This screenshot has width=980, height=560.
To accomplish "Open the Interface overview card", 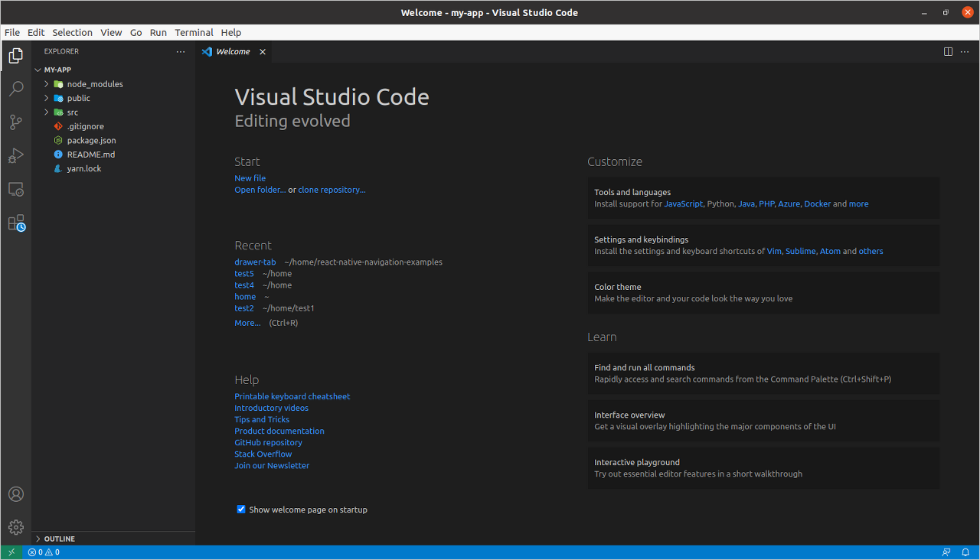I will 763,421.
